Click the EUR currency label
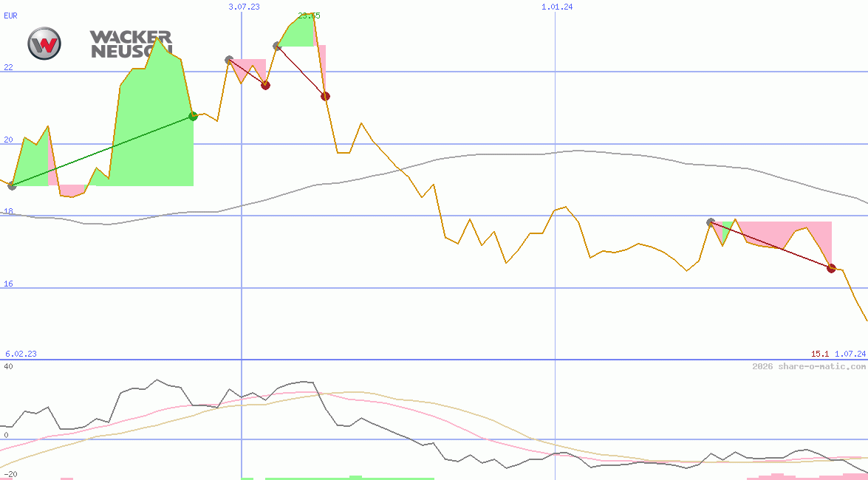The width and height of the screenshot is (868, 480). point(10,15)
